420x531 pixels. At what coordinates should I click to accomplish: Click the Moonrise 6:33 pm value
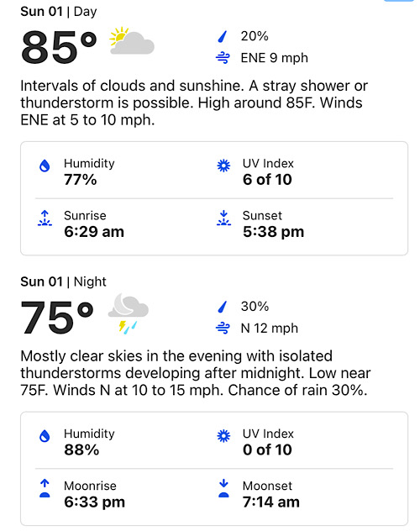94,502
